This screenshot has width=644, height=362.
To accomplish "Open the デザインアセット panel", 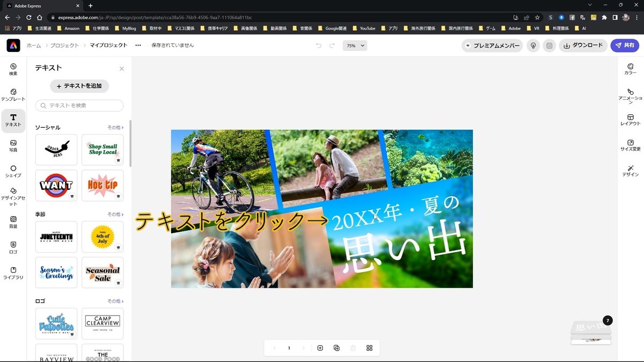I will point(13,197).
